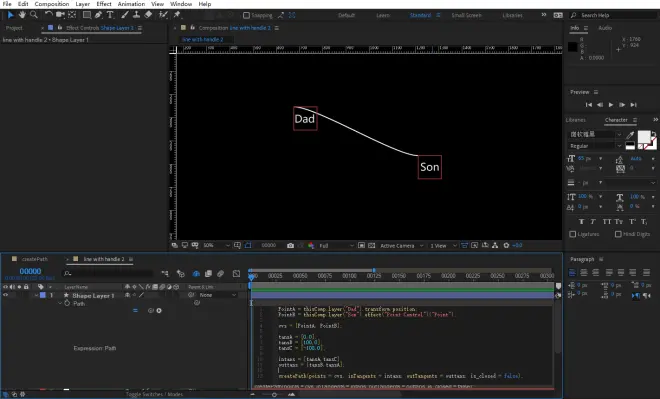
Task: Select the Rotation tool
Action: [48, 15]
